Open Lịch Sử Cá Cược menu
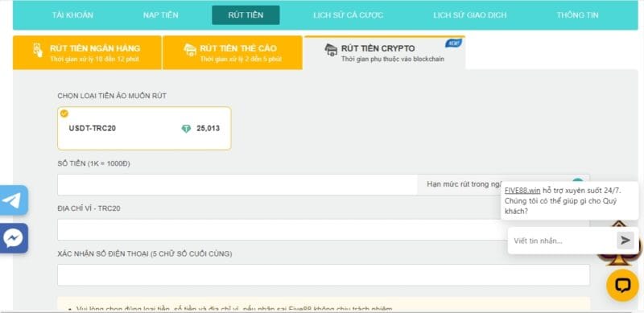Viewport: 644px width, 313px height. (x=349, y=15)
